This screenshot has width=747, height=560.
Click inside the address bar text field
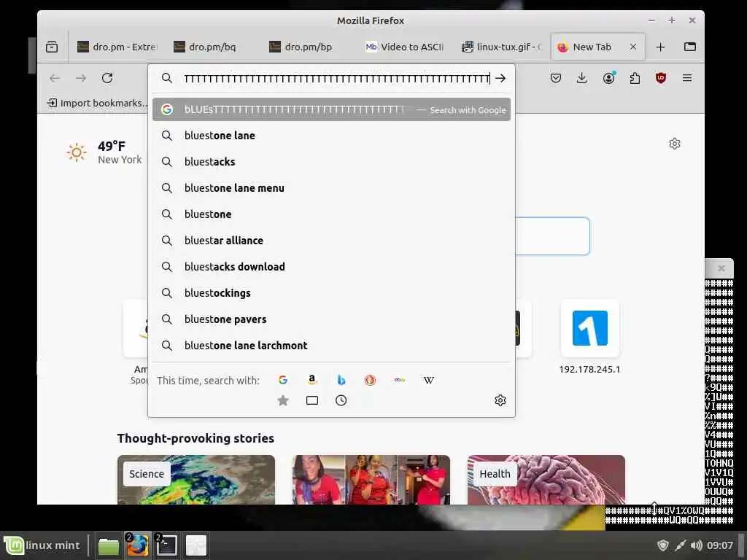pos(337,79)
